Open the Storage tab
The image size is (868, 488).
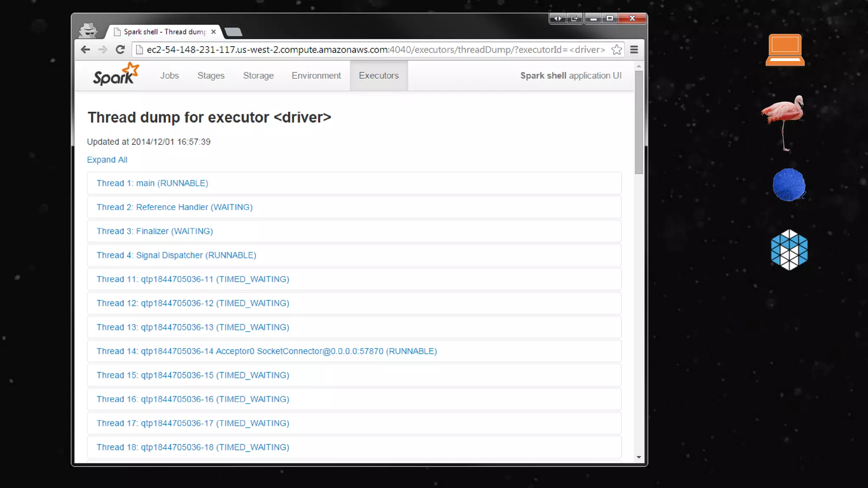[x=258, y=75]
